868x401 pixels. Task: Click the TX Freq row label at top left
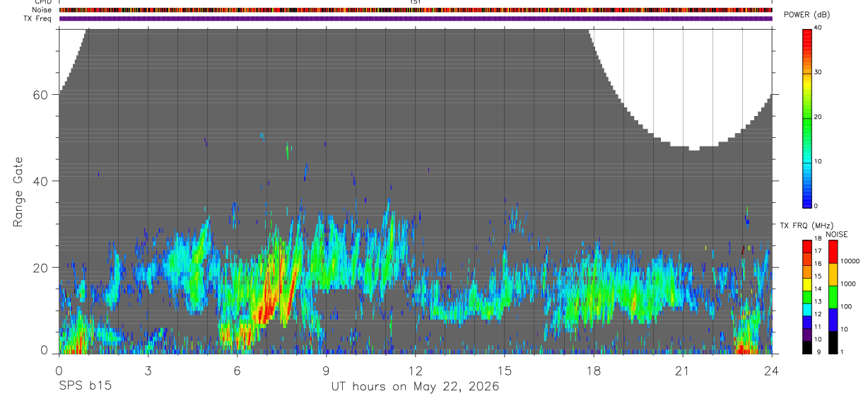(x=37, y=18)
